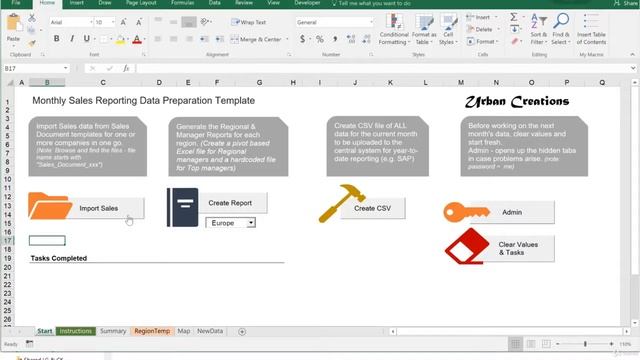Select column C header
The width and height of the screenshot is (640, 360).
(103, 82)
